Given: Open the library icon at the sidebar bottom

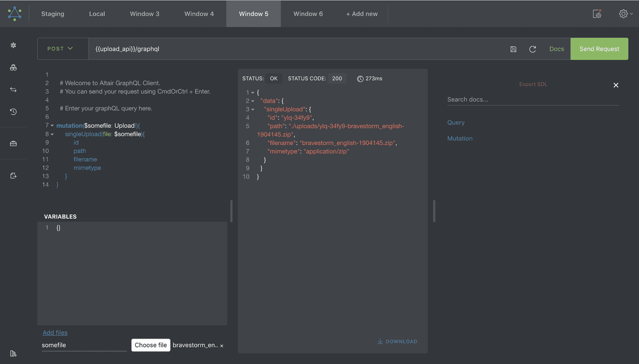Looking at the screenshot, I should pos(13,353).
